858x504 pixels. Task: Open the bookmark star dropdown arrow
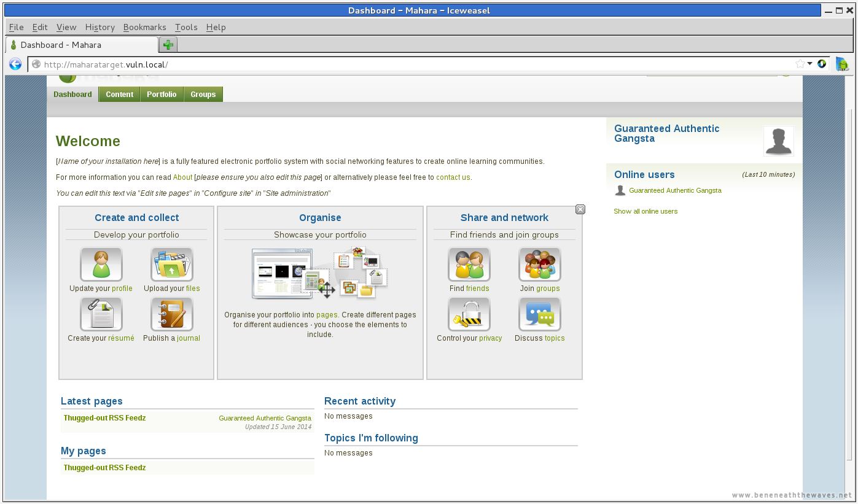tap(809, 64)
